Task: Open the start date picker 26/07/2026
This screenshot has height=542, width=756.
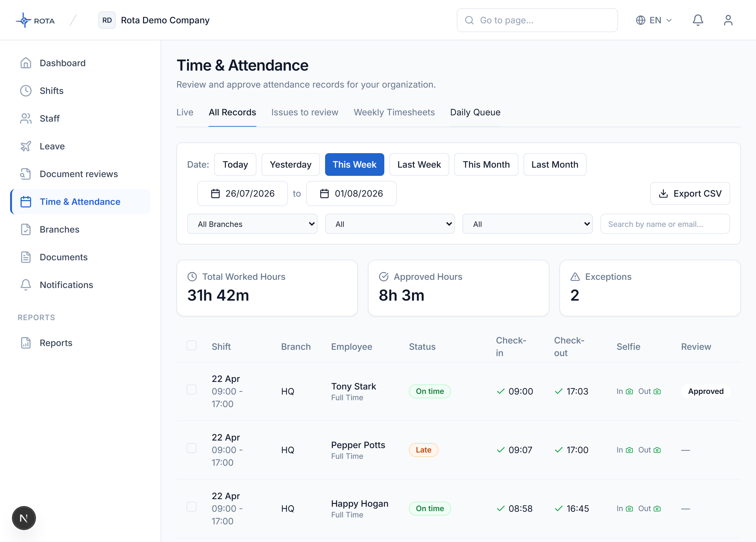Action: (242, 193)
